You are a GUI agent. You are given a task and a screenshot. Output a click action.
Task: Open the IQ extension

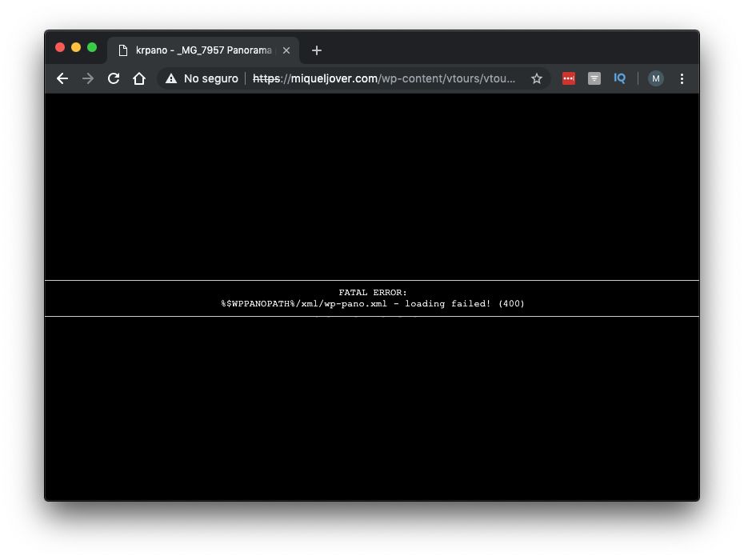(x=620, y=78)
